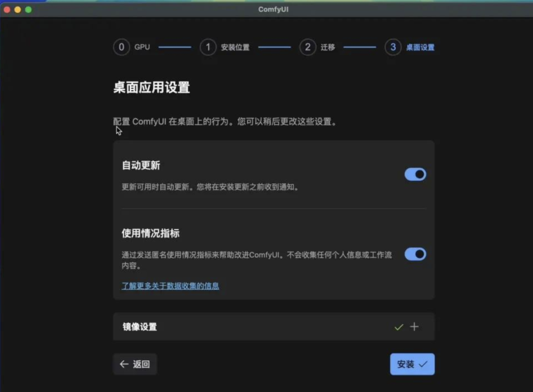This screenshot has width=533, height=392.
Task: Jump to step 1 安装位置
Action: pos(225,47)
